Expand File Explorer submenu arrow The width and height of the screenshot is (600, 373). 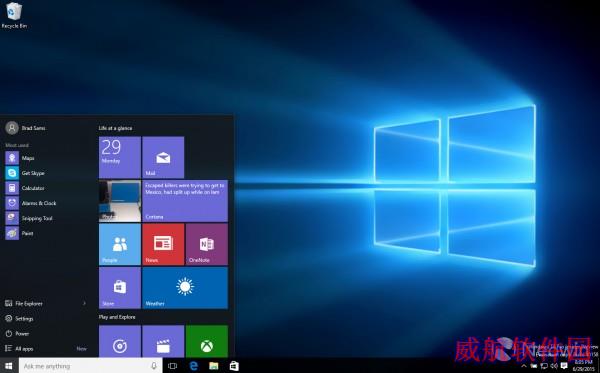(x=85, y=303)
